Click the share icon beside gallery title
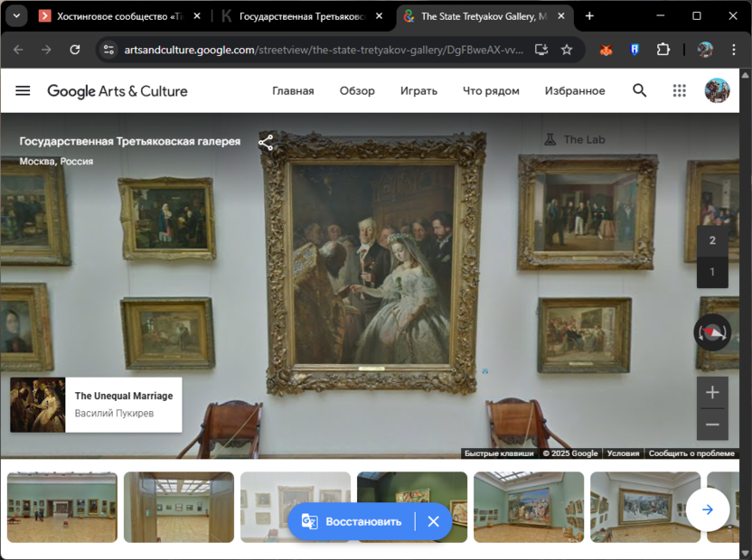Image resolution: width=752 pixels, height=560 pixels. coord(266,143)
